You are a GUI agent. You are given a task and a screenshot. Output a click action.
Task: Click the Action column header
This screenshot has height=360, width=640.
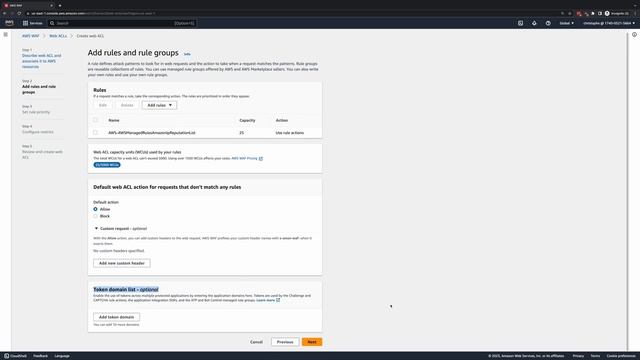click(x=282, y=120)
